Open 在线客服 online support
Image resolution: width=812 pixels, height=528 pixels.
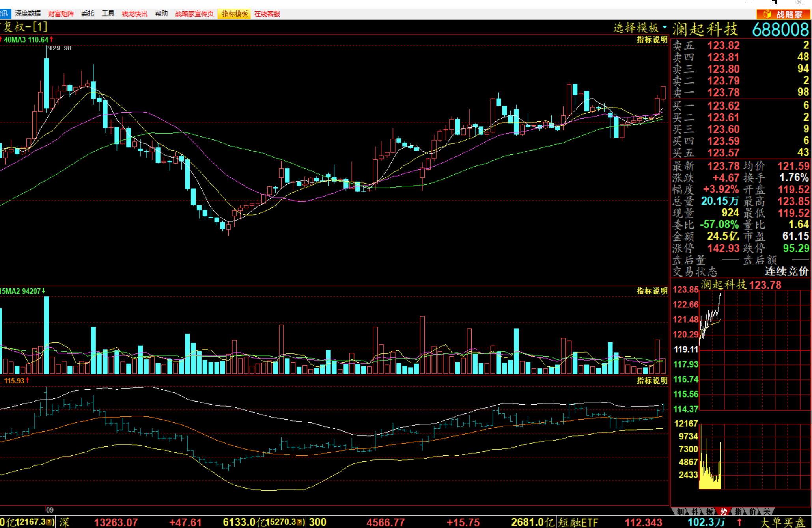tap(267, 14)
